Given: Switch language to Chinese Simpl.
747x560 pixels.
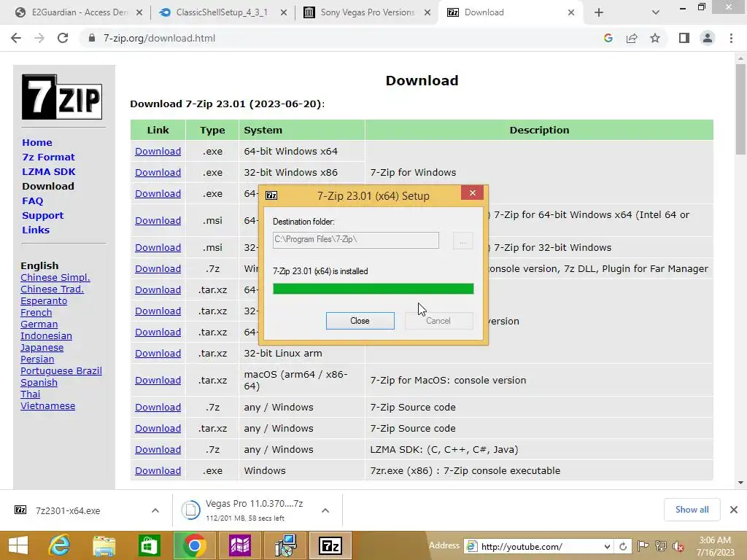Looking at the screenshot, I should (55, 278).
